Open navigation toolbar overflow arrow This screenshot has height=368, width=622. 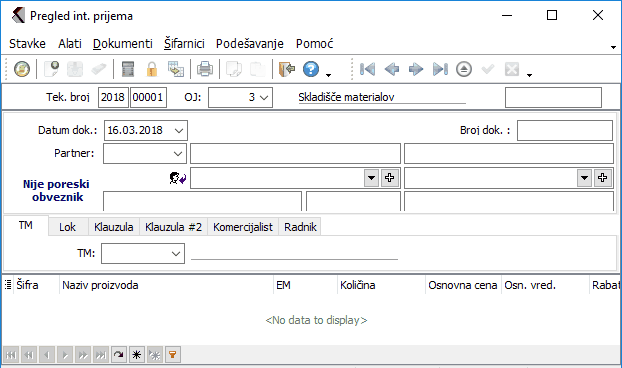point(529,75)
